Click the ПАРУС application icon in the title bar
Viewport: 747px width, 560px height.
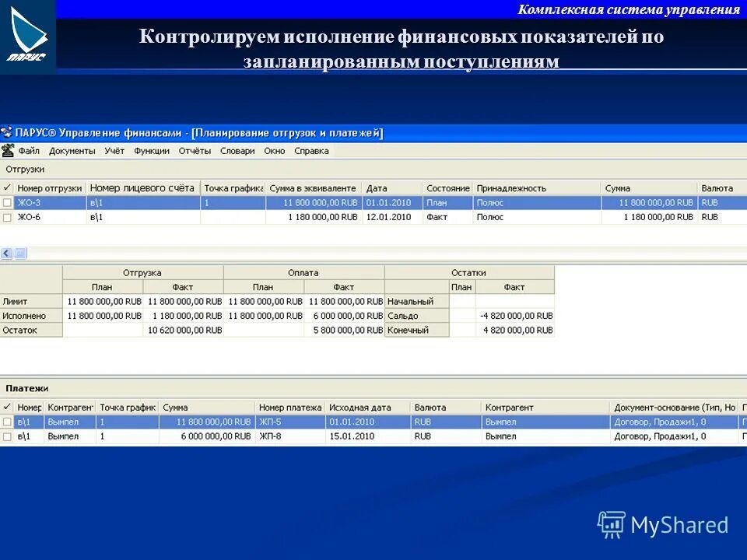(7, 131)
